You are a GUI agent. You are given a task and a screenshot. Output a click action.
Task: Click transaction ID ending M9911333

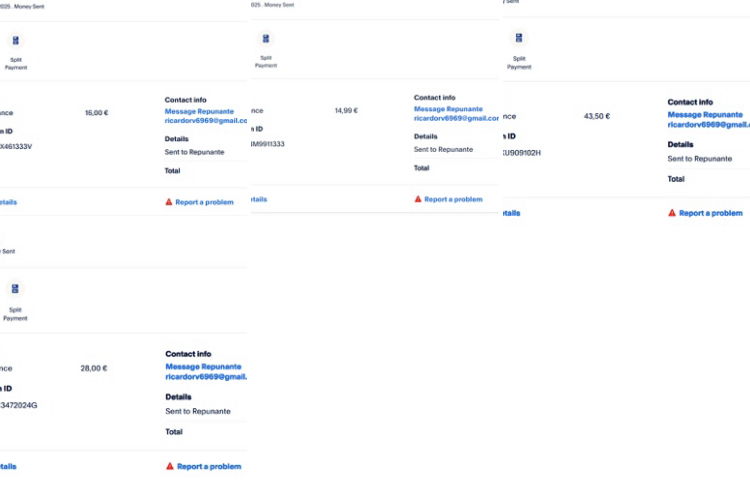click(x=267, y=144)
